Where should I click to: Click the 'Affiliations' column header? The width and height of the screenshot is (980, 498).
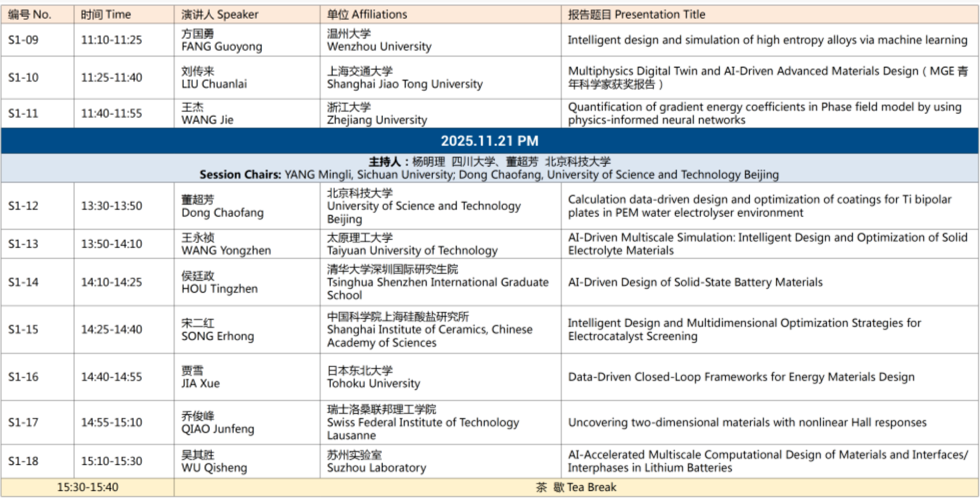[367, 14]
